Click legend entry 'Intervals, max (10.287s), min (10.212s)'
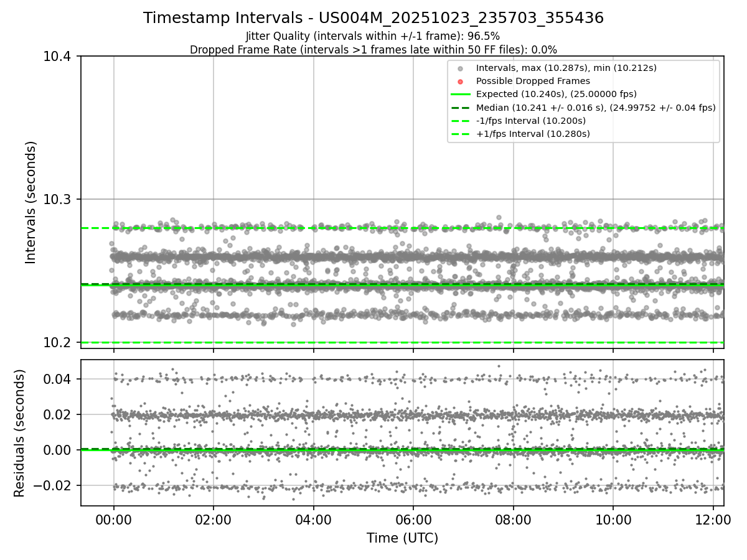 tap(566, 68)
